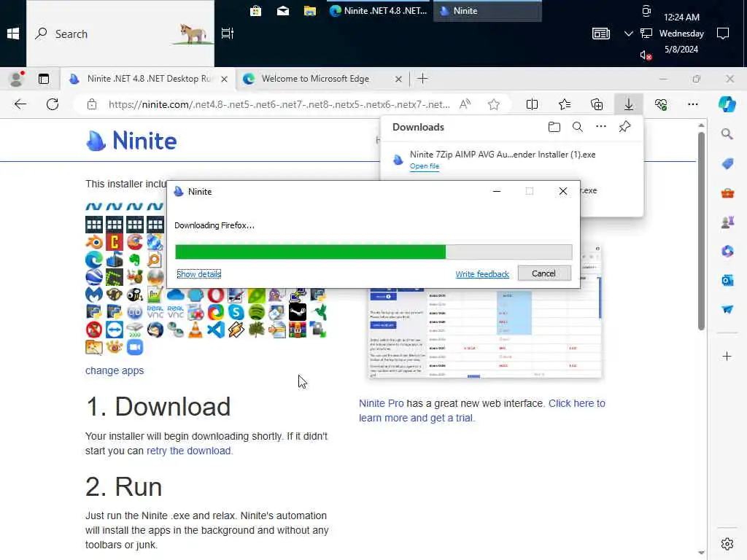This screenshot has height=560, width=747.
Task: Click the Windows Search box
Action: pyautogui.click(x=120, y=34)
